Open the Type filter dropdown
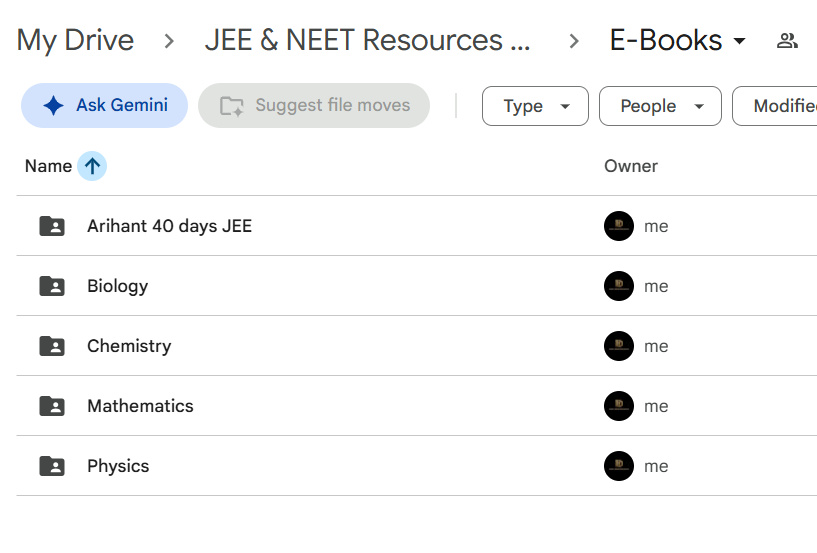Screen dimensions: 817x553 coord(535,106)
